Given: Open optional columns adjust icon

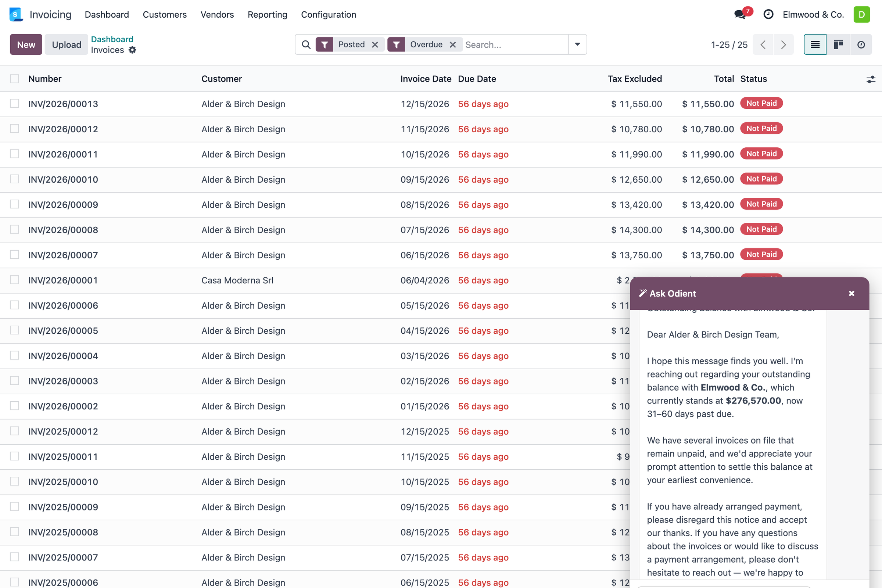Looking at the screenshot, I should coord(871,79).
